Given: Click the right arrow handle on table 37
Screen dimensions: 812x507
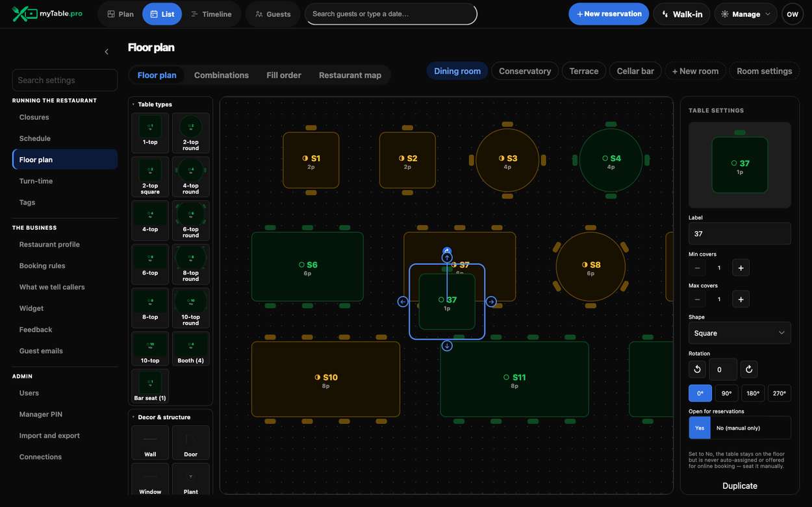Looking at the screenshot, I should (491, 302).
